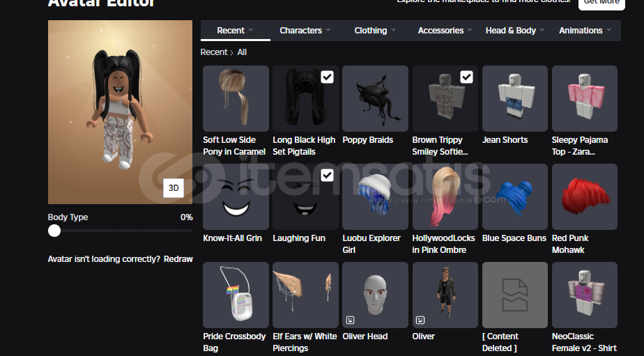Click the Recent breadcrumb link
This screenshot has height=356, width=644.
point(213,52)
